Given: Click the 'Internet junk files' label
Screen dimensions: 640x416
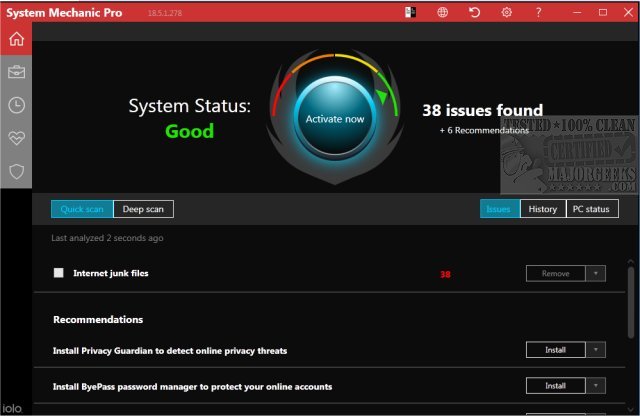Looking at the screenshot, I should 111,273.
